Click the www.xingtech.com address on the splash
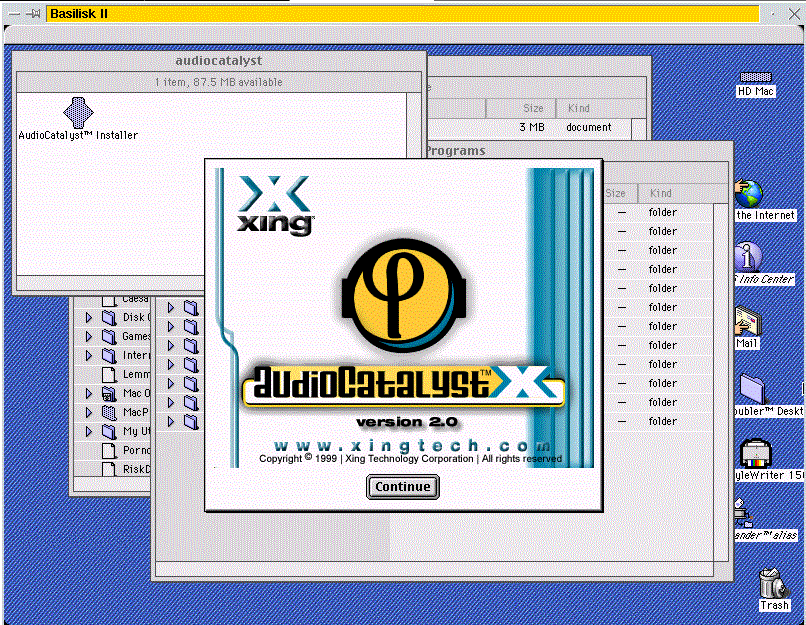The width and height of the screenshot is (806, 625). coord(412,445)
